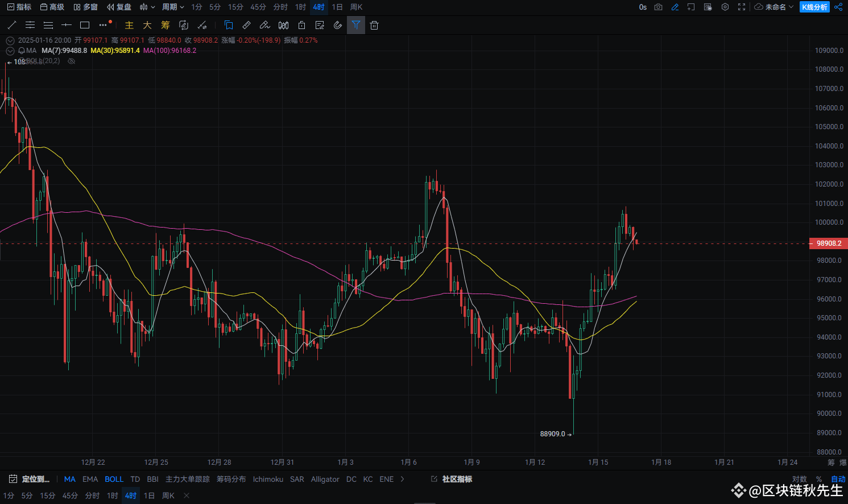This screenshot has width=848, height=504.
Task: Click the add window panel icon
Action: click(x=691, y=7)
